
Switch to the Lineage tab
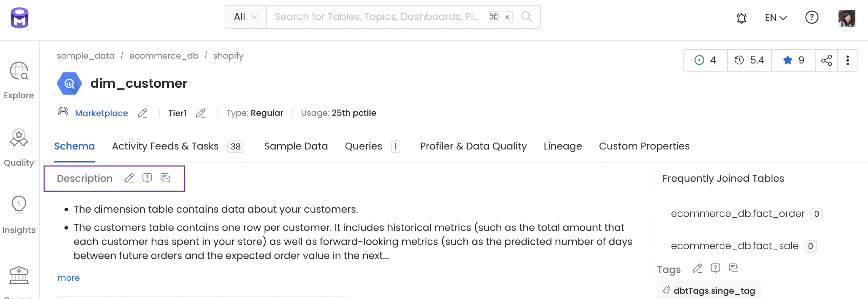pyautogui.click(x=562, y=146)
